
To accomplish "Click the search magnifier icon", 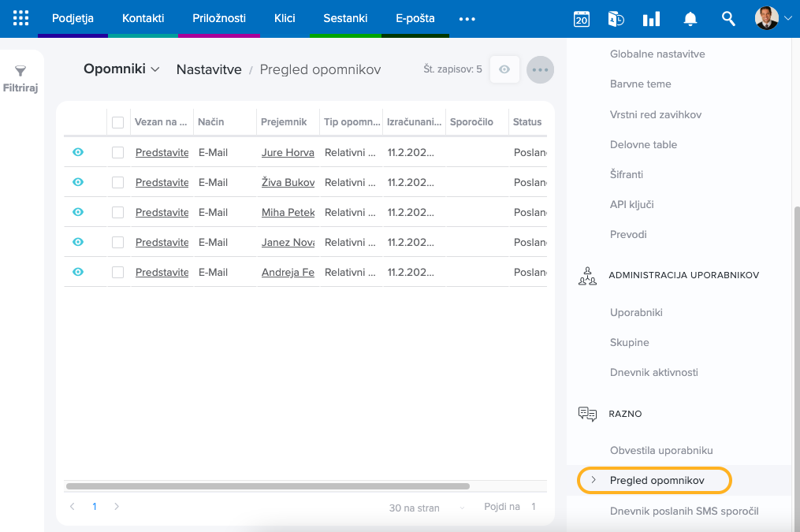I will point(728,19).
